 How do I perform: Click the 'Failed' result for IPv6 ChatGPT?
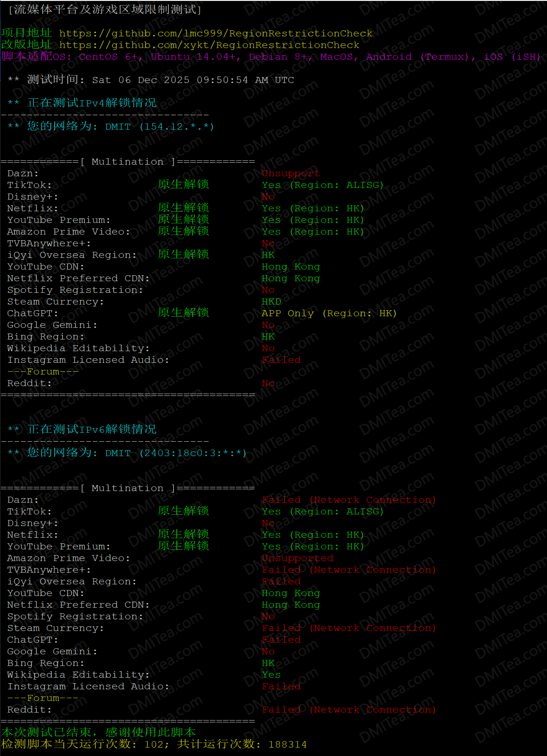281,639
